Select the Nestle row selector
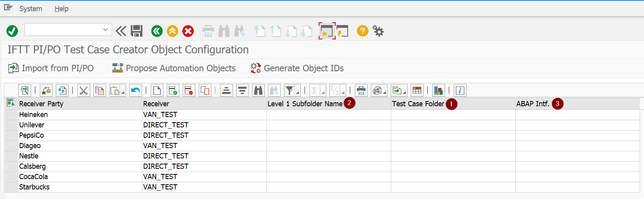Viewport: 644px width, 199px height. (x=11, y=156)
